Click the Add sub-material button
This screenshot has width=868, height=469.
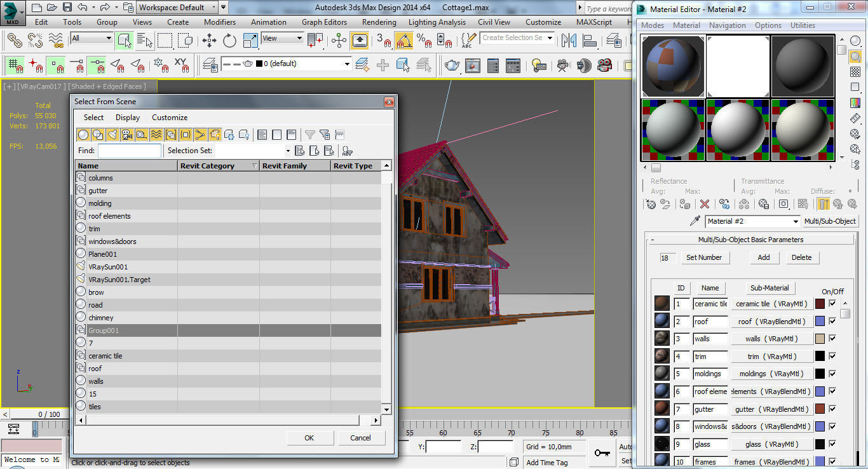764,257
